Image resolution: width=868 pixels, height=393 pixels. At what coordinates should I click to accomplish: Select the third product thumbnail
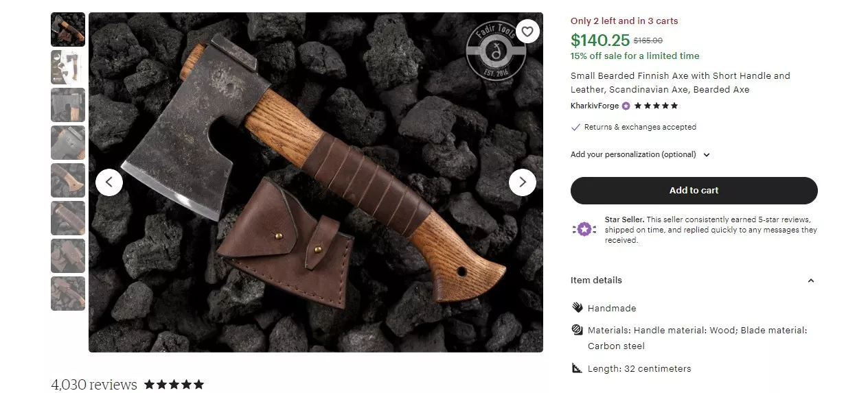coord(68,105)
